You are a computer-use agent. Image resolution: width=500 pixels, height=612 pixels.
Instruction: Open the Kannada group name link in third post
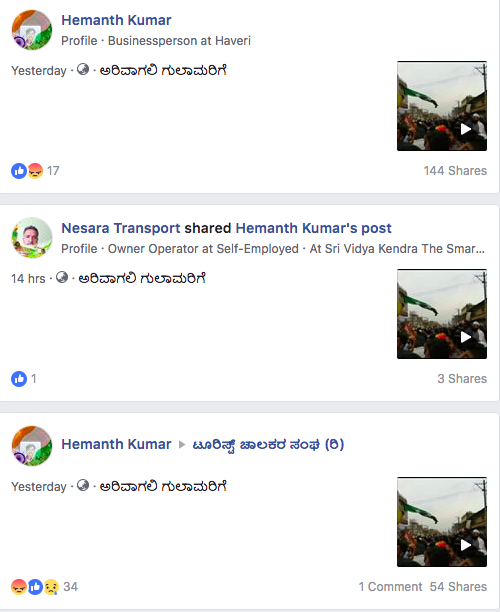click(x=268, y=445)
